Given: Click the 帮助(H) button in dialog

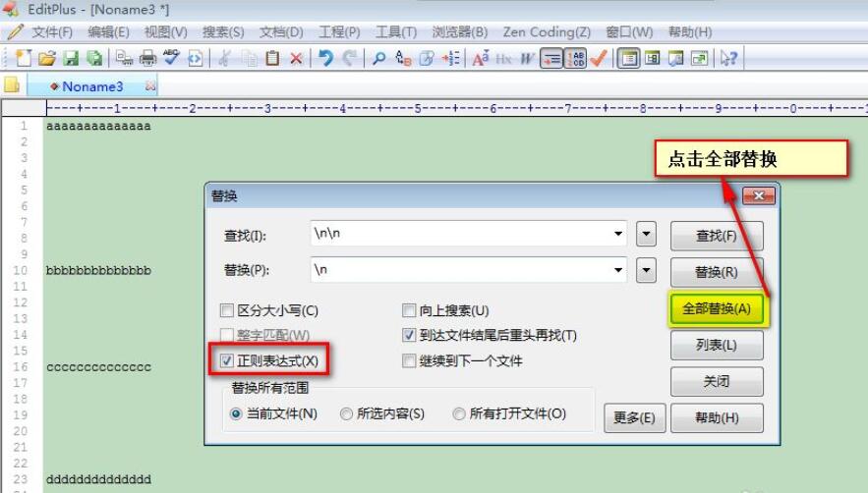Looking at the screenshot, I should point(717,417).
